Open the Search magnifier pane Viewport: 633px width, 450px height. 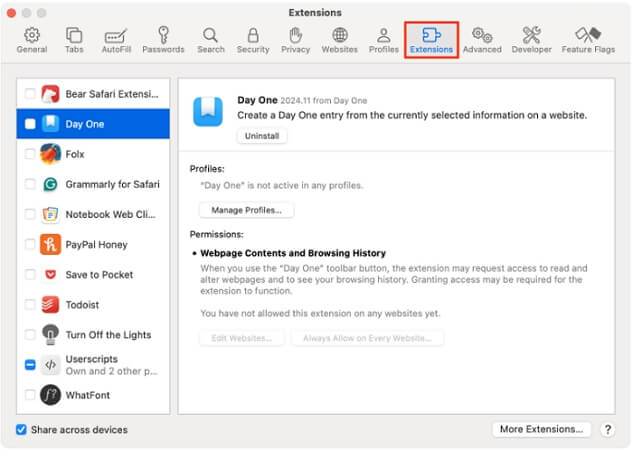[x=211, y=40]
